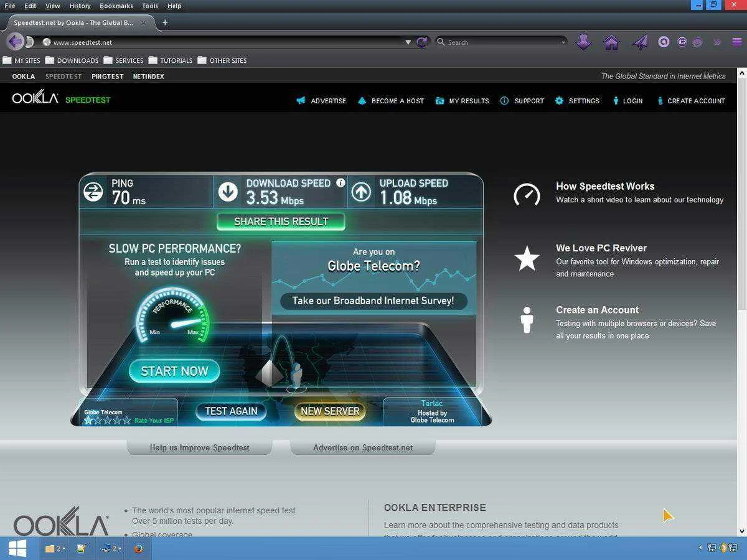Click the search bar field
Screen dimensions: 747x560
[x=501, y=42]
